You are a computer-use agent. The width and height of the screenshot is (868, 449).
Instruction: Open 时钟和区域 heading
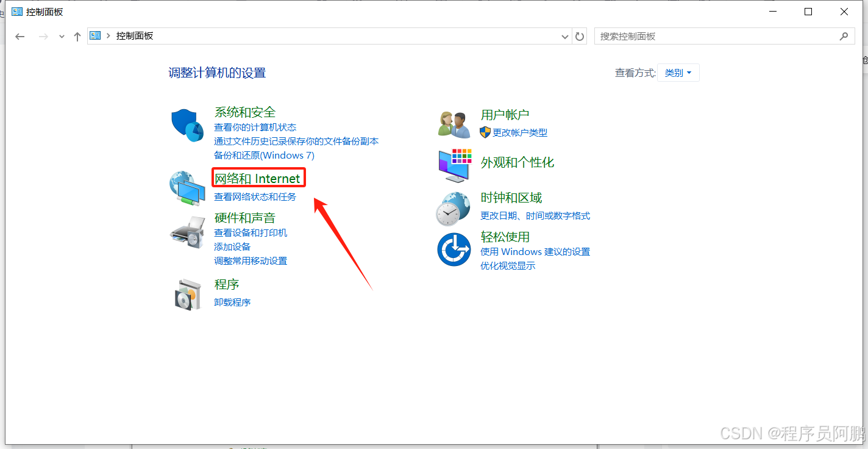pyautogui.click(x=511, y=198)
